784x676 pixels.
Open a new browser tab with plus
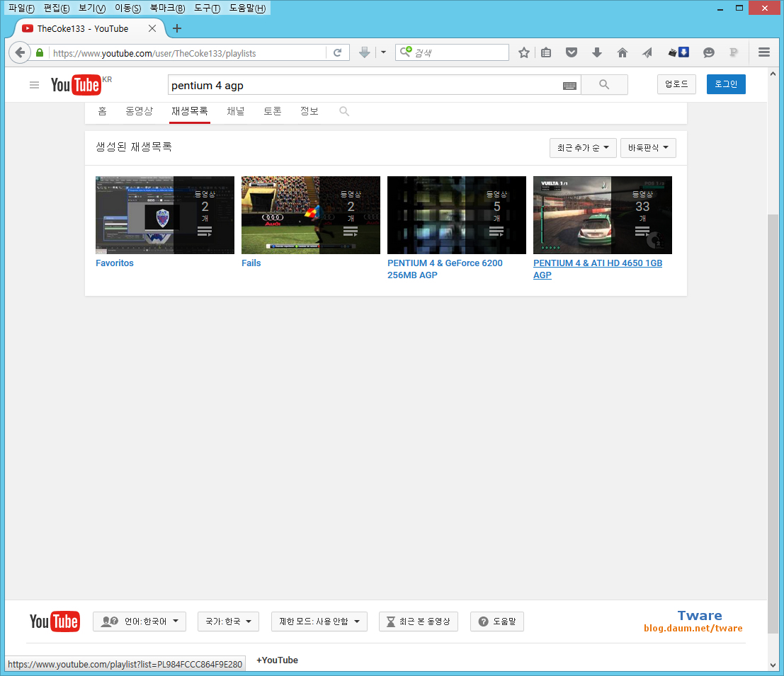point(177,28)
